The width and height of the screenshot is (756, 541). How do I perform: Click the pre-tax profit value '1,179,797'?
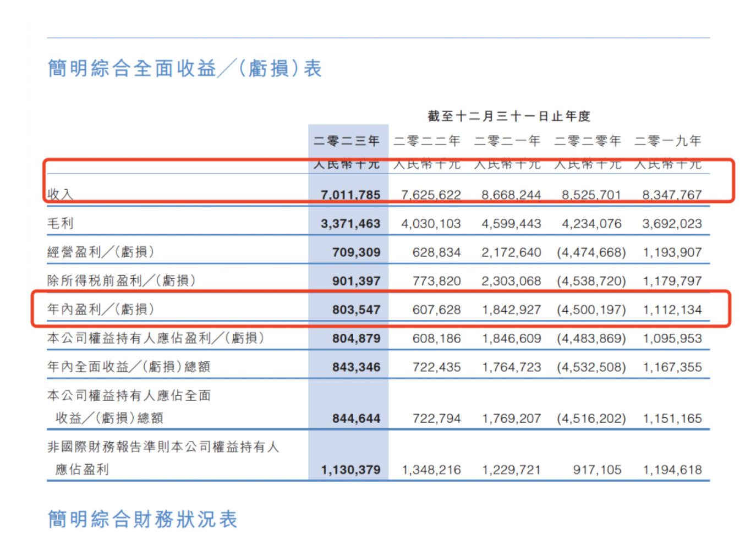(x=672, y=281)
